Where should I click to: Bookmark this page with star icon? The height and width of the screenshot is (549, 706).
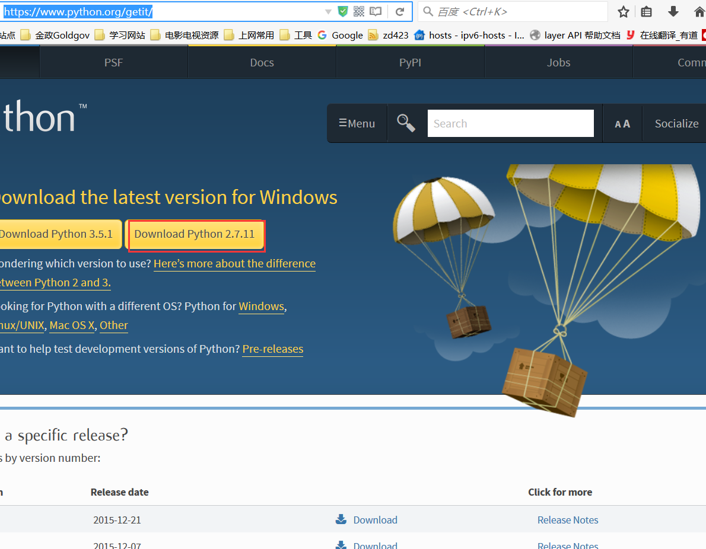[623, 12]
